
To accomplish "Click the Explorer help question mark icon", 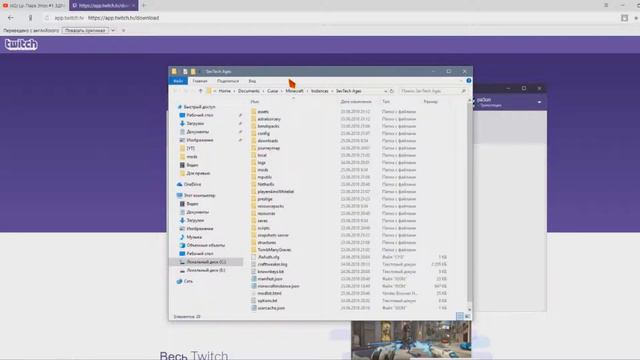I will pyautogui.click(x=469, y=81).
